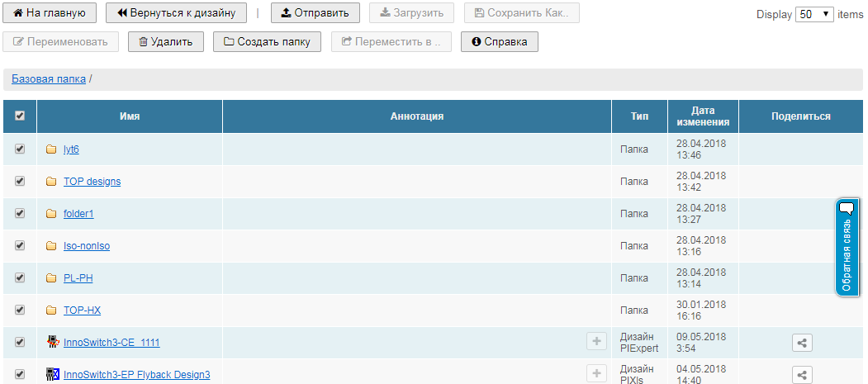
Task: Open the Обратная связь feedback tab
Action: point(847,247)
